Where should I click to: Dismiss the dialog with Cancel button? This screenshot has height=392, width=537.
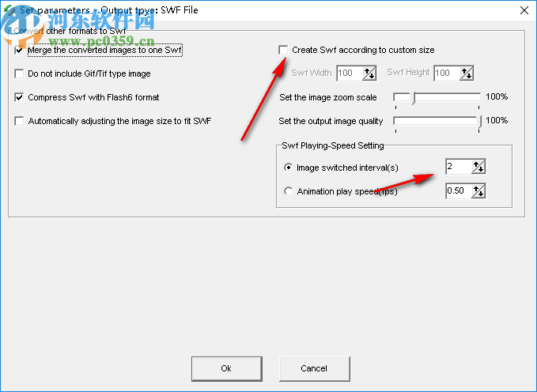click(315, 369)
